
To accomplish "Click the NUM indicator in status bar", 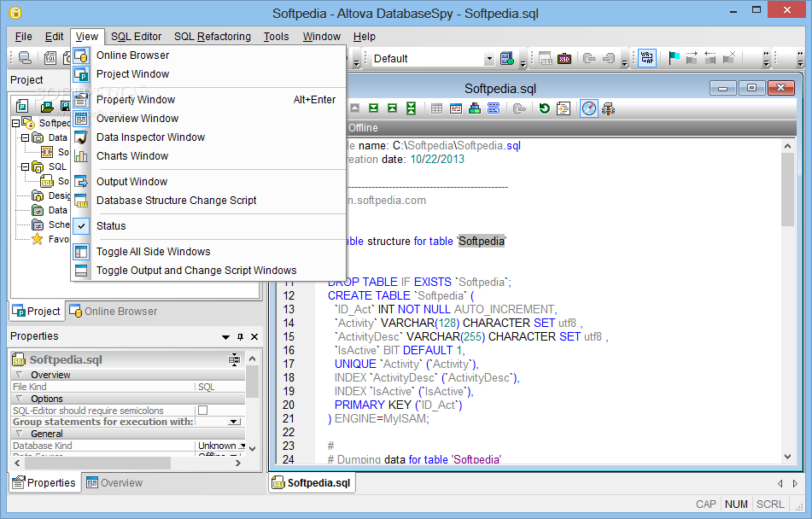I will point(736,504).
